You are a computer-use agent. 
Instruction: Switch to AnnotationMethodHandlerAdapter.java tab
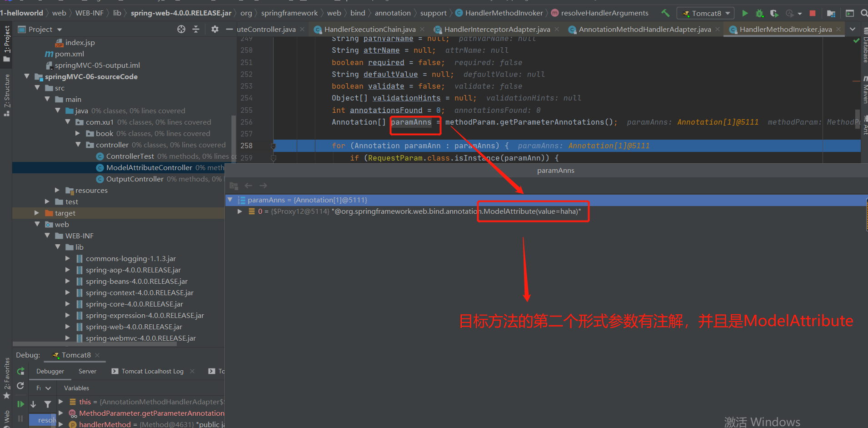point(644,30)
